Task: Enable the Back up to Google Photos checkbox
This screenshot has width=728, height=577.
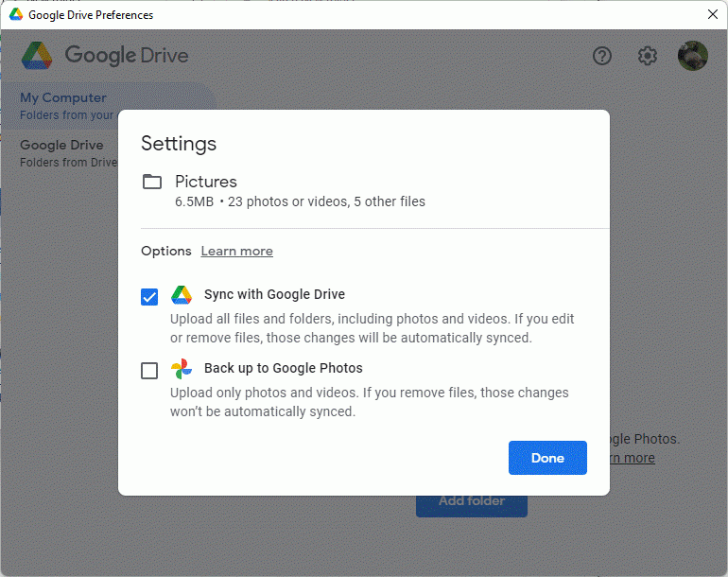Action: [x=149, y=371]
